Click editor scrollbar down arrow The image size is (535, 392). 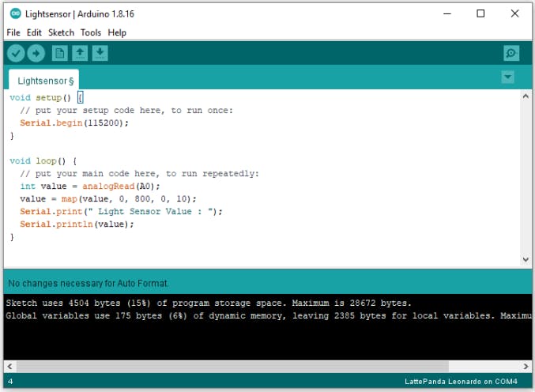click(526, 260)
